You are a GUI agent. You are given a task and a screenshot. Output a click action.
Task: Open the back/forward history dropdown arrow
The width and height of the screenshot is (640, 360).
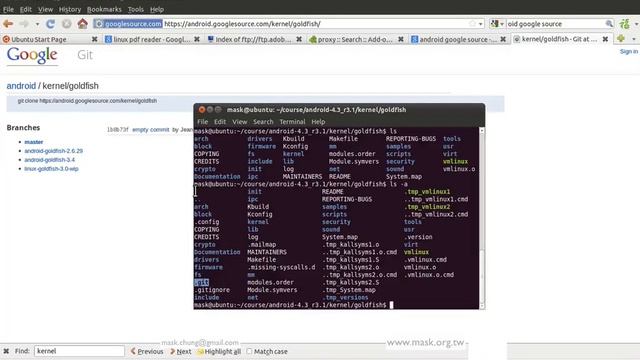(37, 24)
